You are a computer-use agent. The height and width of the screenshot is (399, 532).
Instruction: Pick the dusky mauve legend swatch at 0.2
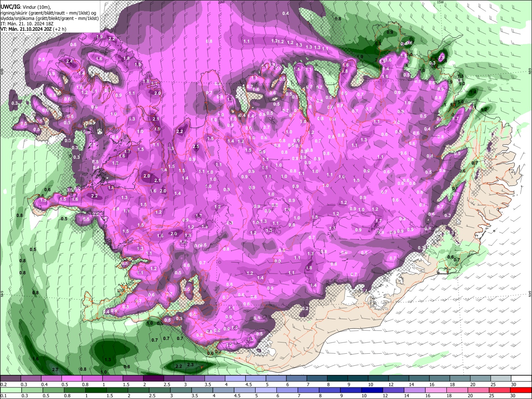(x=10, y=378)
